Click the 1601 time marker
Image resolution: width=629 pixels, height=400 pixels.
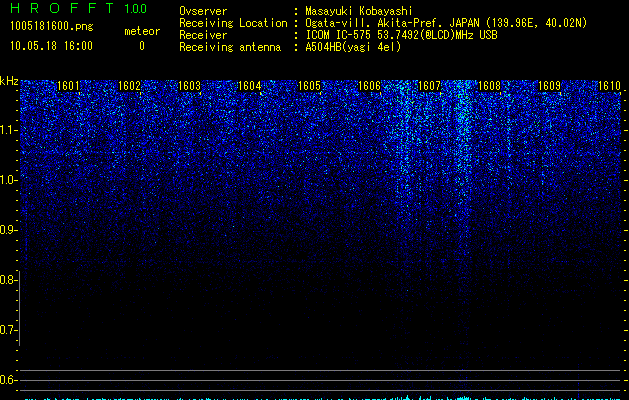point(69,86)
